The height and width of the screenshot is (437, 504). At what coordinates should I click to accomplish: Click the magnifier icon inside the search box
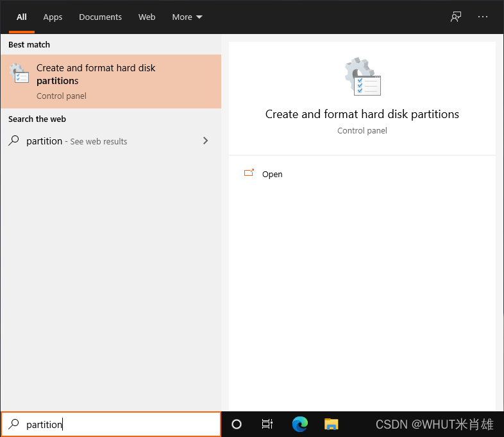[x=13, y=424]
